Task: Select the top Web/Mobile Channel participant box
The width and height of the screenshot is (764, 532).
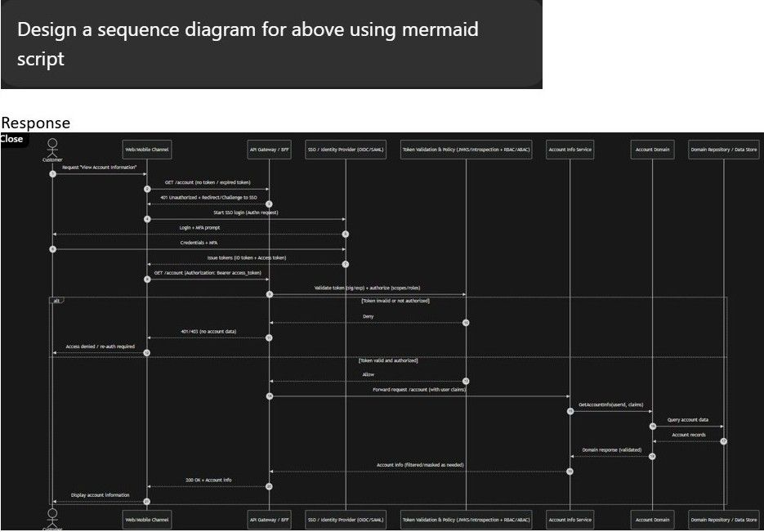Action: pos(147,150)
